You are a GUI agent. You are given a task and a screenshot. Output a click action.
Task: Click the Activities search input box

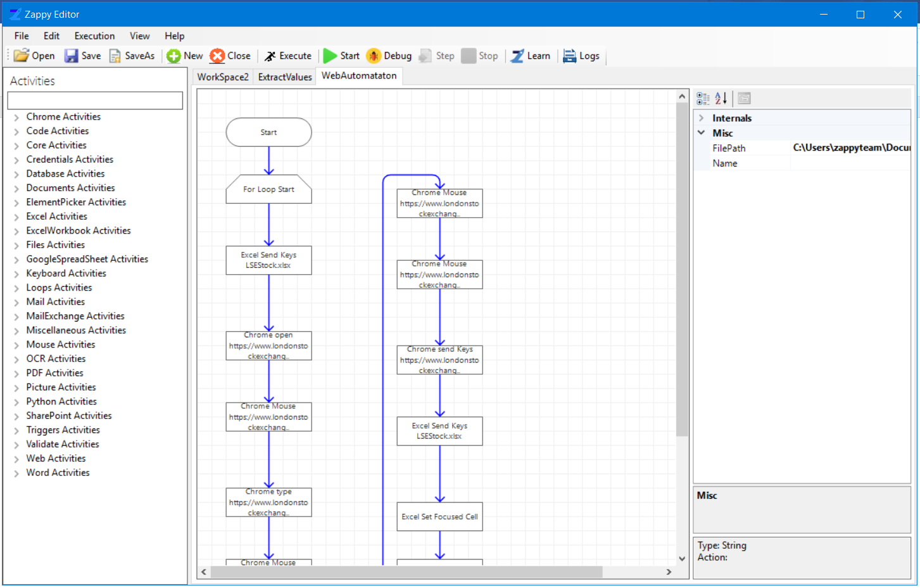coord(95,101)
